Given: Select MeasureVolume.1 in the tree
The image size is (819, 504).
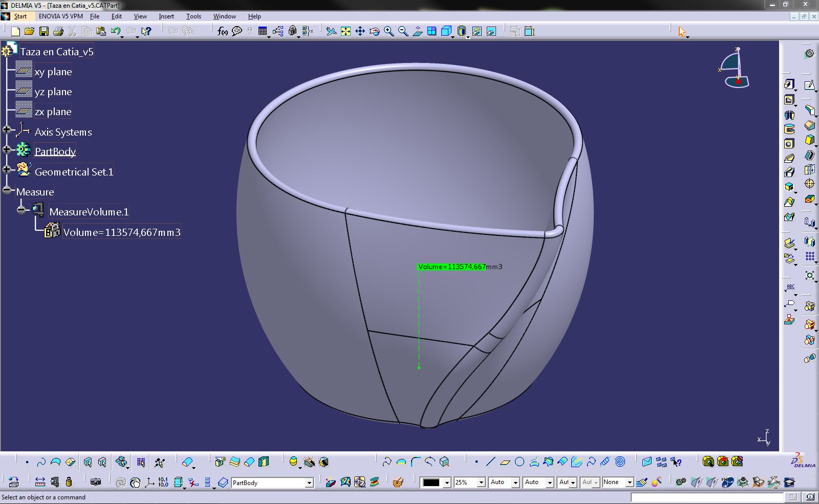Looking at the screenshot, I should coord(89,212).
